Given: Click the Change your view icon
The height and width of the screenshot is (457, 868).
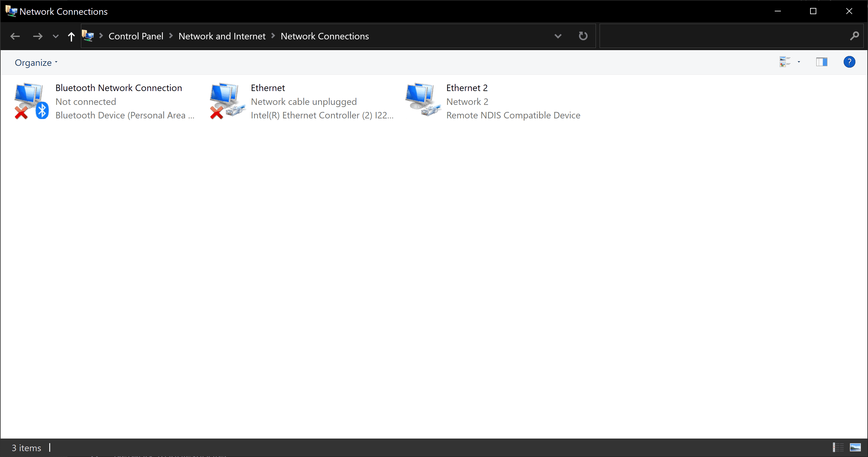Looking at the screenshot, I should click(x=785, y=62).
